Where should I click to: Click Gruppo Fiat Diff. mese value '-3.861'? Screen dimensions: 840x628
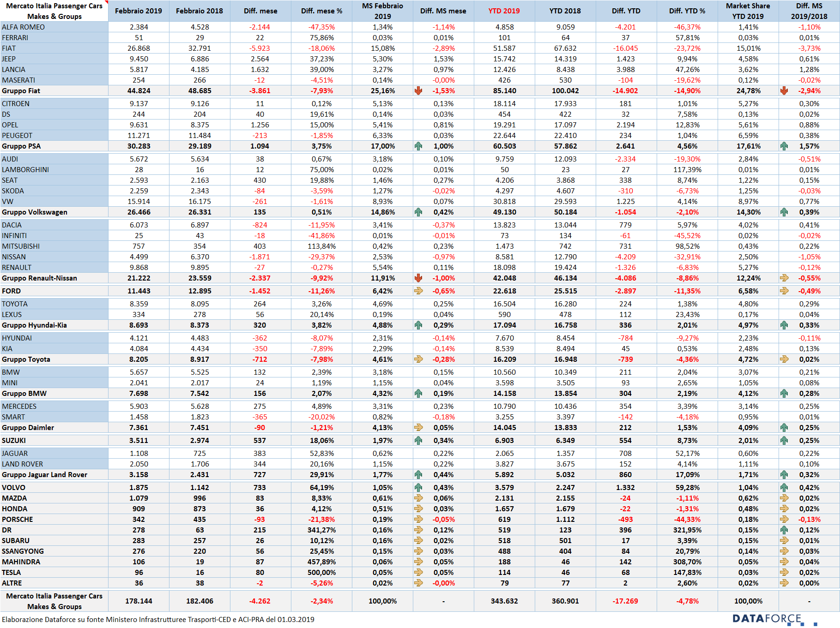[260, 91]
